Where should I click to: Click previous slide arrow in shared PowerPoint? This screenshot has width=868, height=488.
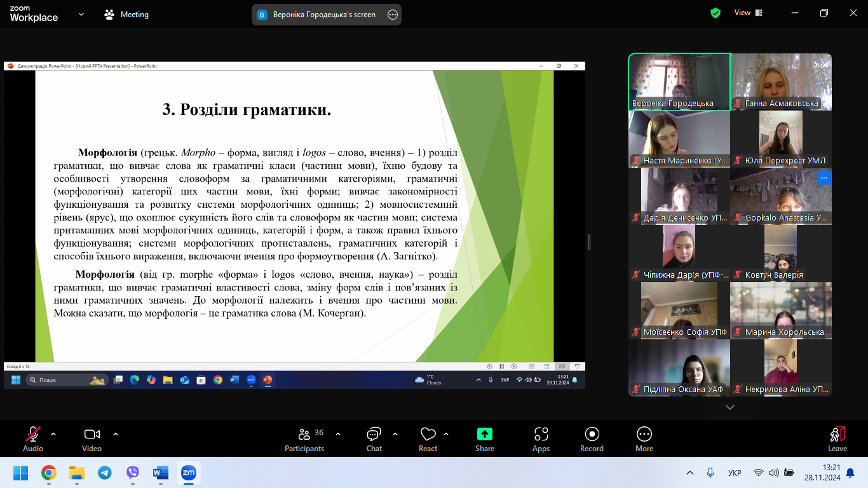coord(489,367)
